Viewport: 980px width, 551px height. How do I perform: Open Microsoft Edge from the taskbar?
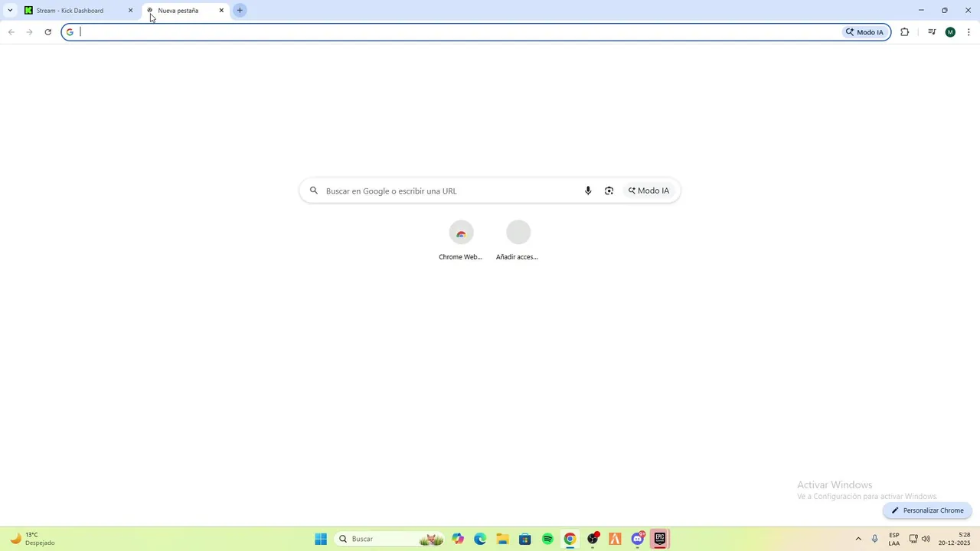click(x=480, y=539)
